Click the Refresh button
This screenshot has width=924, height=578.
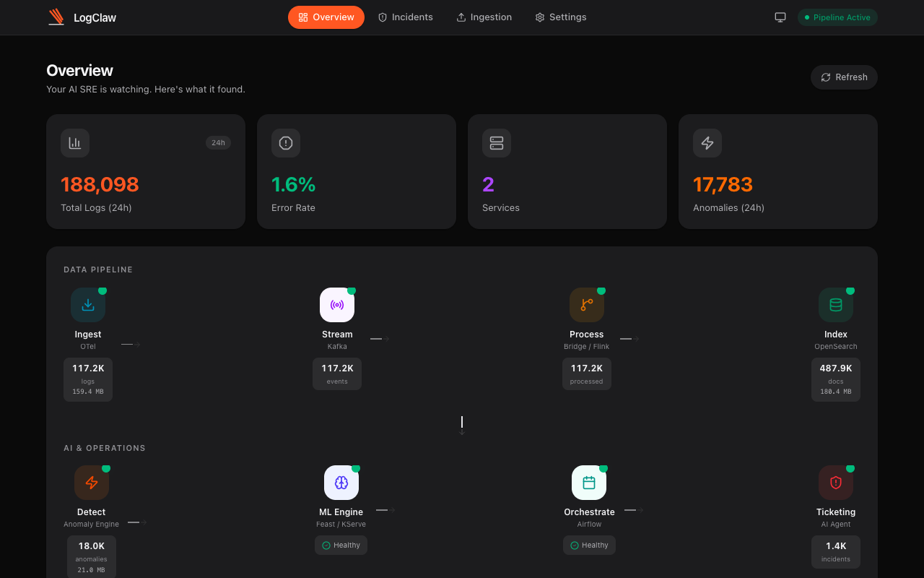point(844,77)
